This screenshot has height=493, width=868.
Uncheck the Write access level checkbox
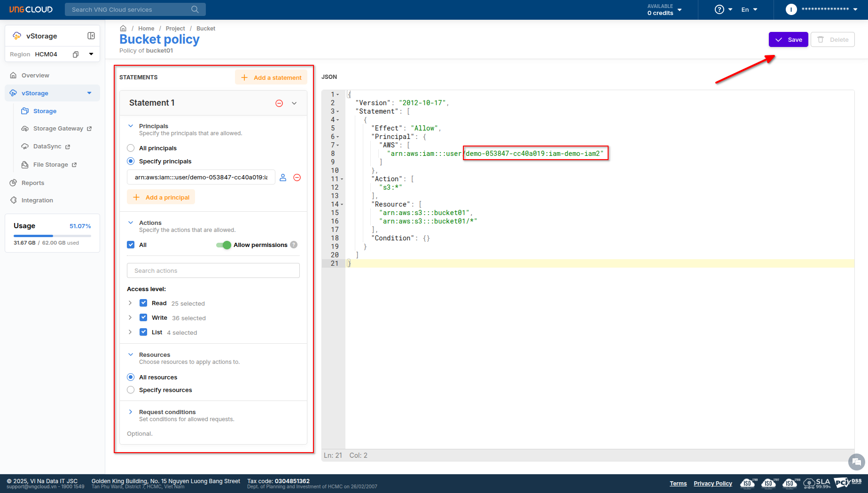143,318
